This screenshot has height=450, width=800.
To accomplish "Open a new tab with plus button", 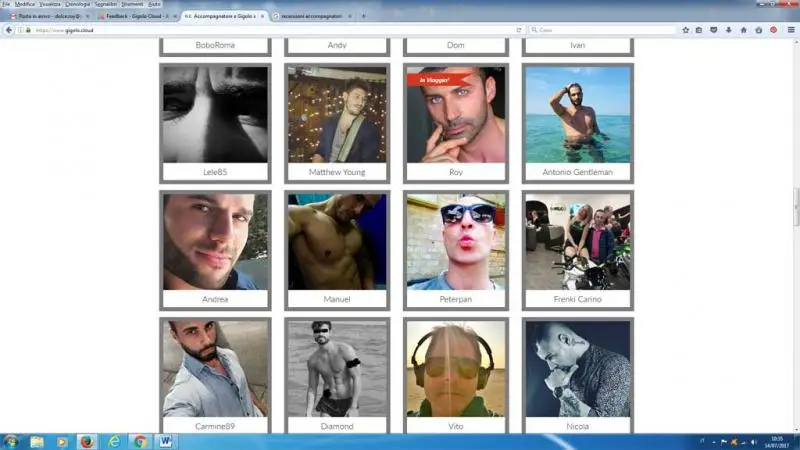I will [363, 16].
